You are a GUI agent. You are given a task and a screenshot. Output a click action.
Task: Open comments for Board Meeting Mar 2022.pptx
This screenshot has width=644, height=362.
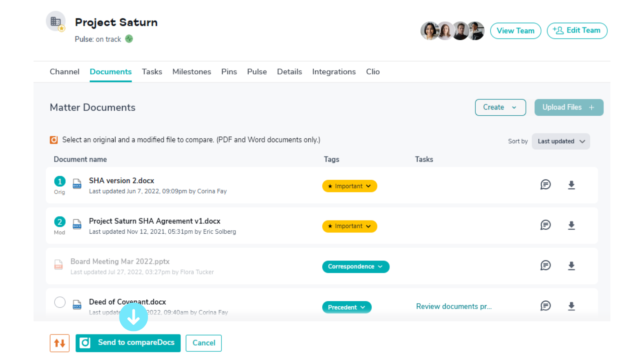545,265
